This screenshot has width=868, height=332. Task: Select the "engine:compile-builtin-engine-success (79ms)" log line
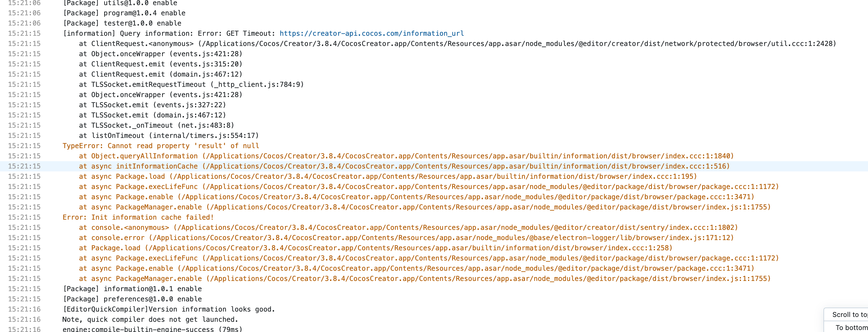click(x=152, y=329)
